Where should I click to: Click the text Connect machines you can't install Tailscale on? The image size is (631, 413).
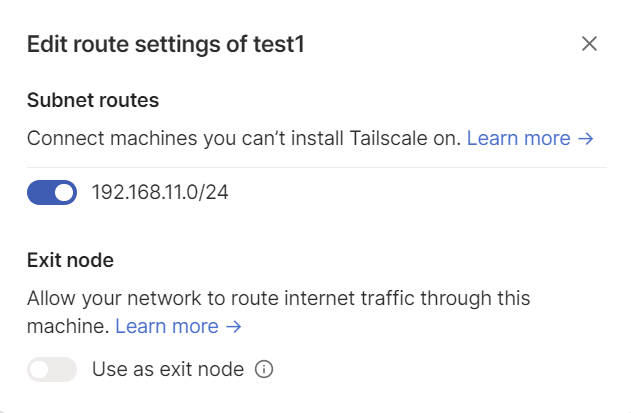tap(243, 138)
